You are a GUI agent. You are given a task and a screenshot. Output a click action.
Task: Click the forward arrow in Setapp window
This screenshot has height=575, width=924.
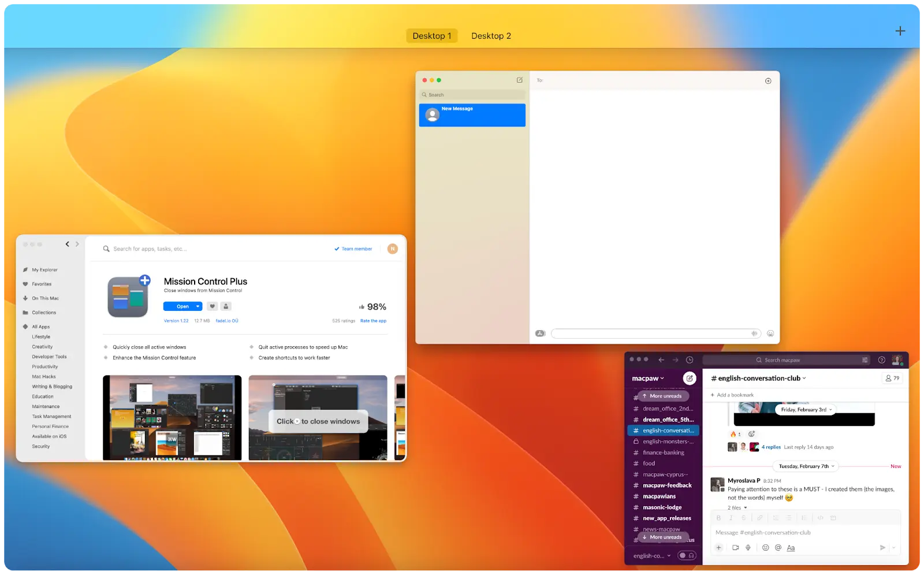77,244
